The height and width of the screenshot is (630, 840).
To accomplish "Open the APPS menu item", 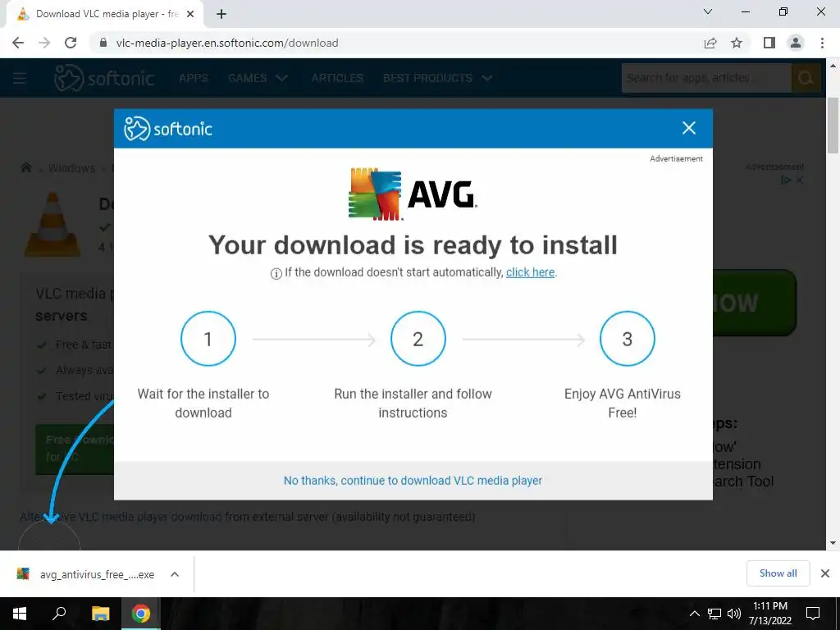I will 194,78.
